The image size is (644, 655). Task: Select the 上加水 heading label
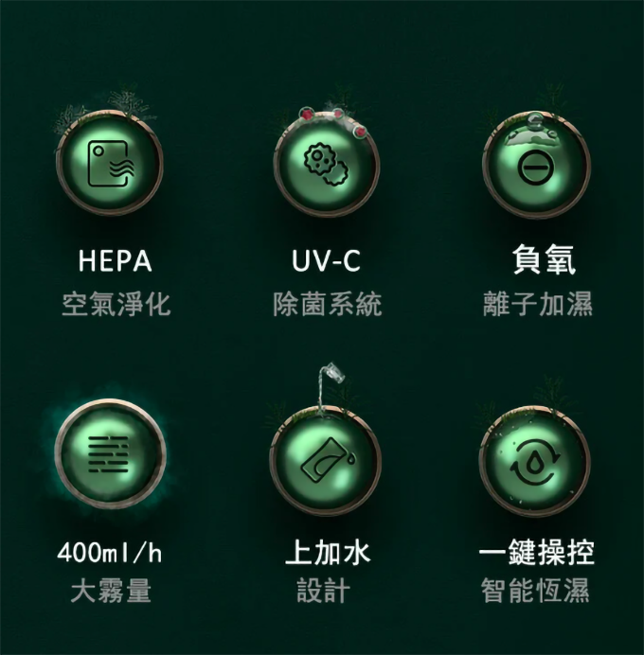click(328, 552)
